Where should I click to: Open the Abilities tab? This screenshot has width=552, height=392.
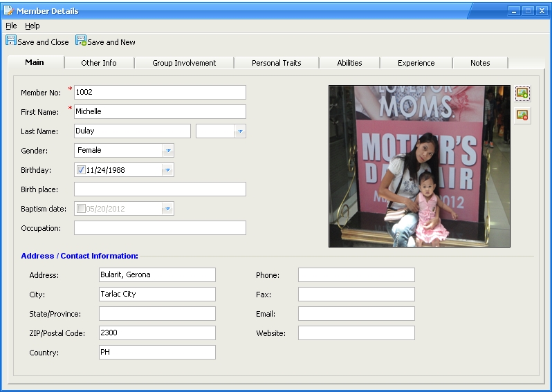pyautogui.click(x=349, y=63)
